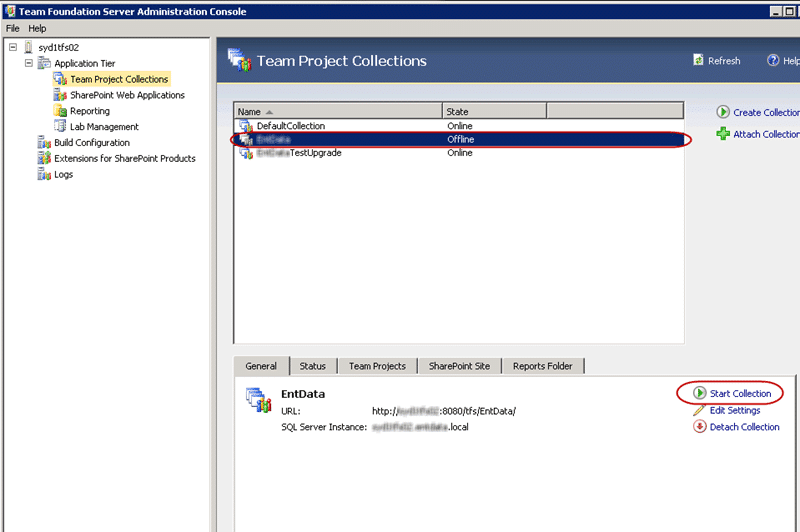The width and height of the screenshot is (800, 532).
Task: Switch to the SharePoint Site tab
Action: [x=459, y=366]
